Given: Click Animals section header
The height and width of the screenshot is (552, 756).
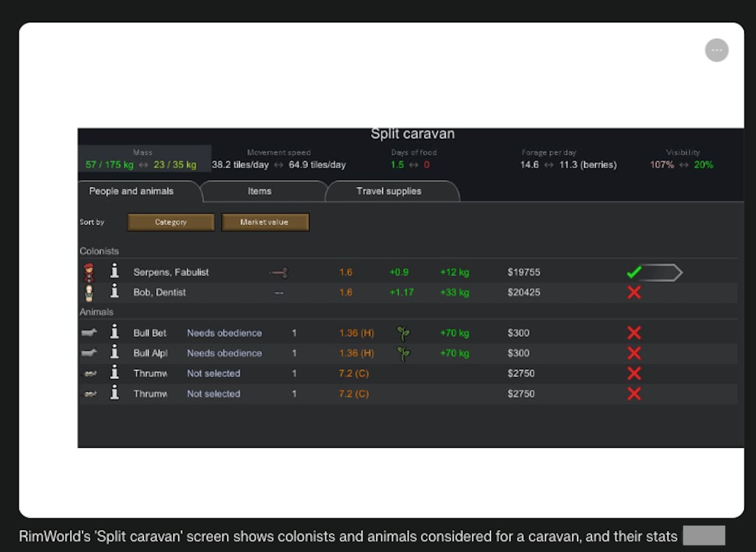Looking at the screenshot, I should [x=97, y=312].
